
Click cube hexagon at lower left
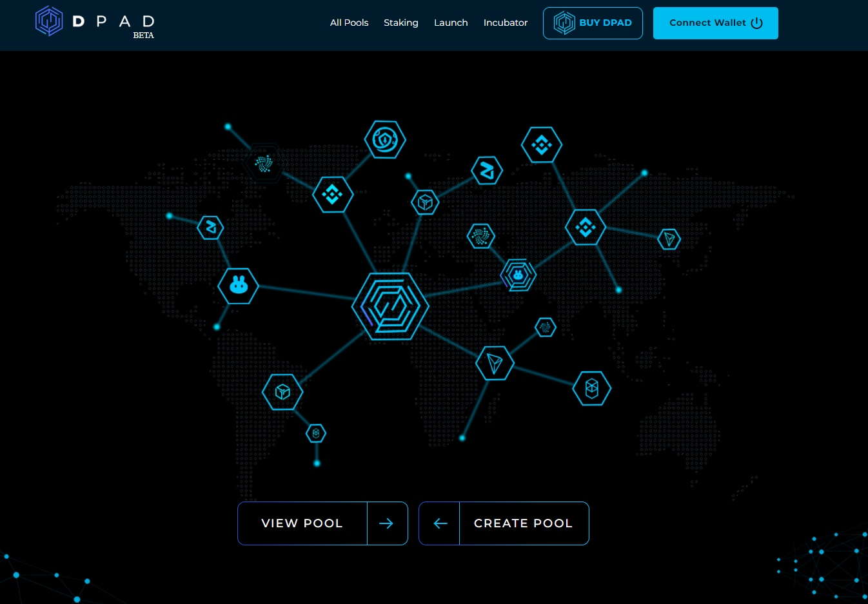(x=282, y=392)
